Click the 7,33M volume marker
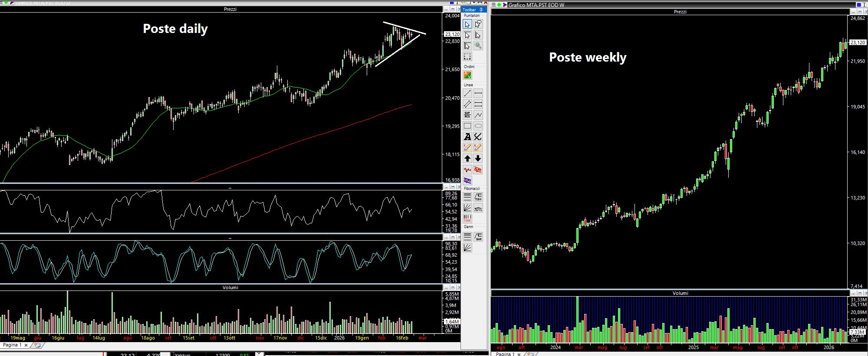This screenshot has height=356, width=868. [x=858, y=332]
